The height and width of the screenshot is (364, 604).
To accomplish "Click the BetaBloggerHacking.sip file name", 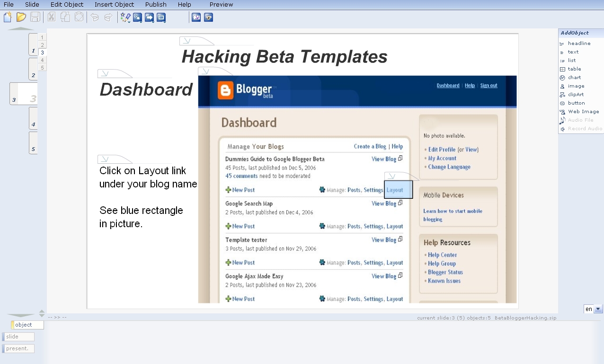I will click(x=525, y=318).
